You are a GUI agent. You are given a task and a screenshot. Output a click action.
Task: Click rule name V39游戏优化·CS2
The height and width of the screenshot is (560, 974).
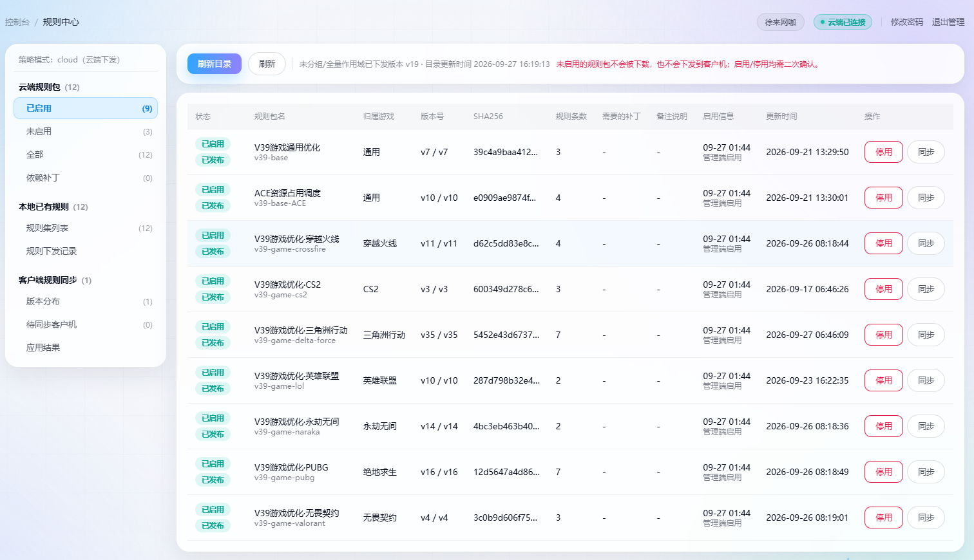(287, 285)
